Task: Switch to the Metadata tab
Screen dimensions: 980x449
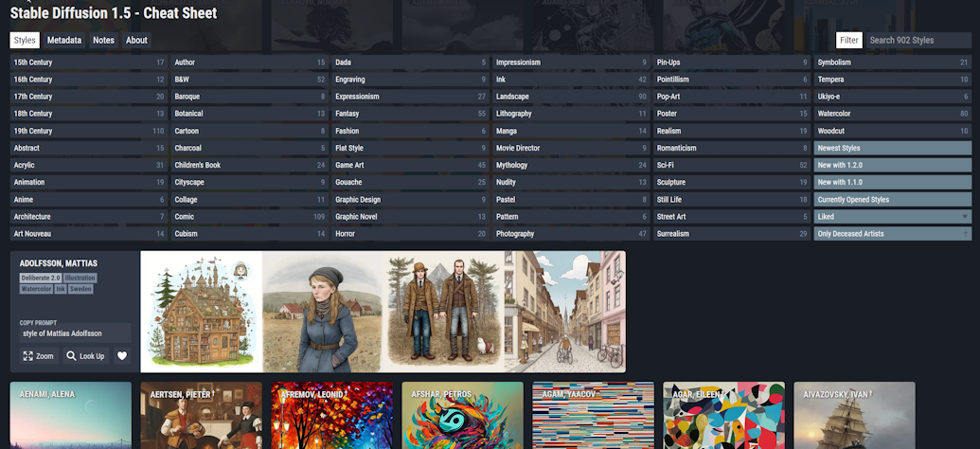Action: coord(64,40)
